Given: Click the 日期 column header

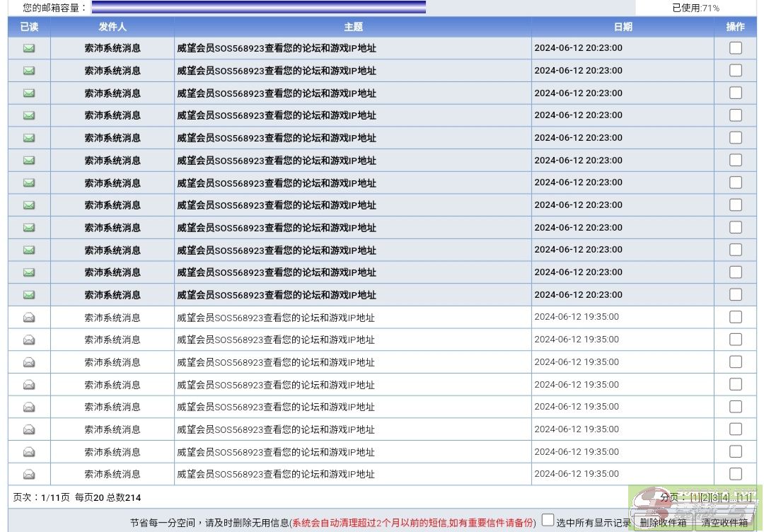Looking at the screenshot, I should 623,27.
